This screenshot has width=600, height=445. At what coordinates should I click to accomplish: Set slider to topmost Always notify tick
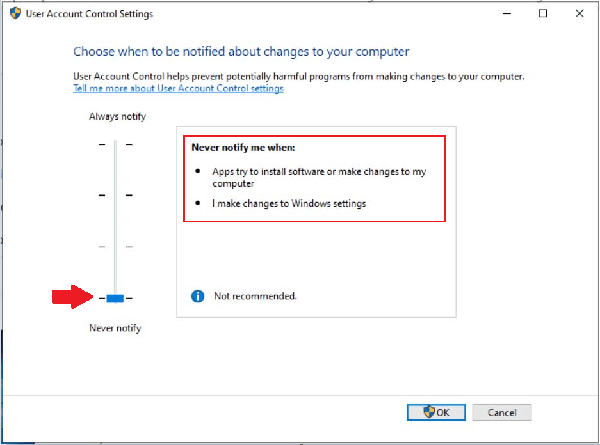tap(115, 145)
